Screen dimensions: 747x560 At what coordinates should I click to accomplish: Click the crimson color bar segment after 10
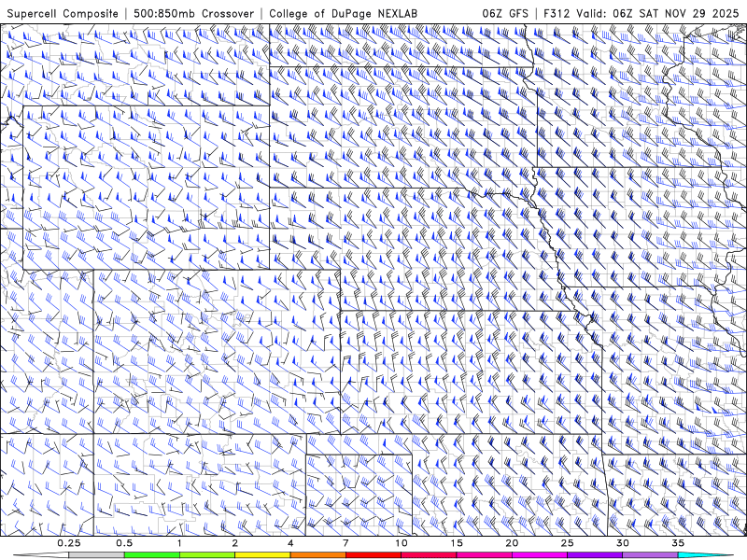(429, 555)
